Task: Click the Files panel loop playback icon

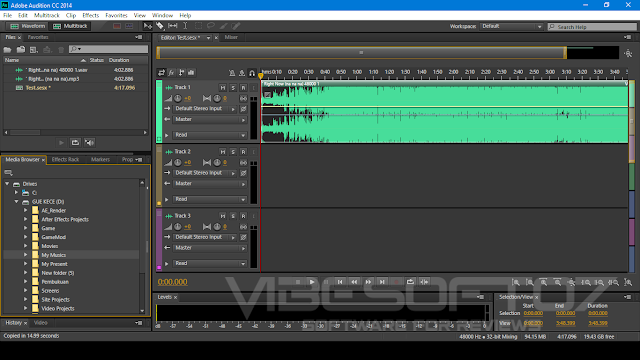Action: [x=76, y=142]
